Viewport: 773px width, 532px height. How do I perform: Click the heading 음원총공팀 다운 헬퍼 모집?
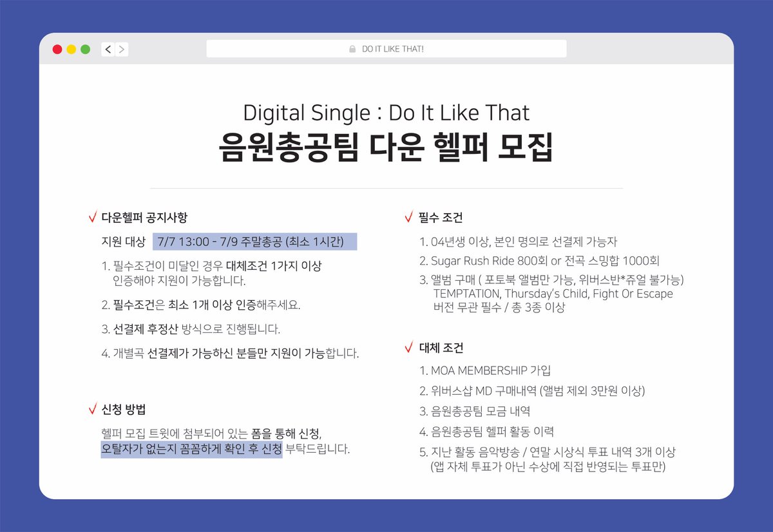pos(386,149)
